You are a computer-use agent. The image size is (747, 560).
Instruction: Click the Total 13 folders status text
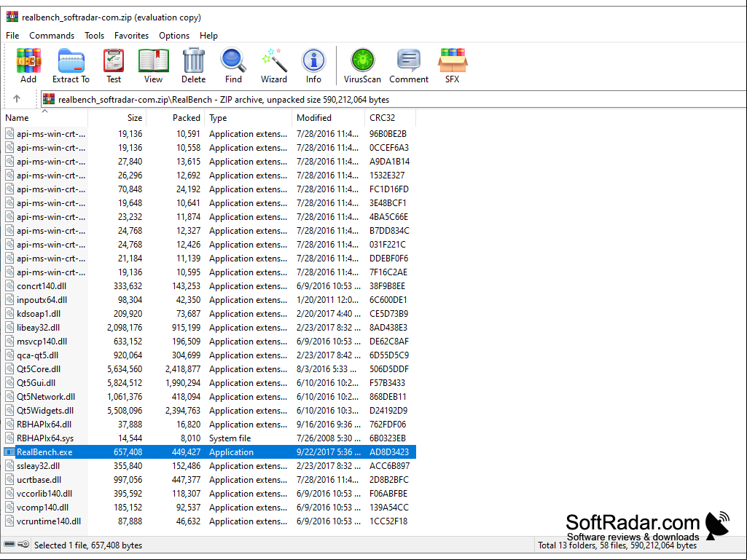[617, 545]
